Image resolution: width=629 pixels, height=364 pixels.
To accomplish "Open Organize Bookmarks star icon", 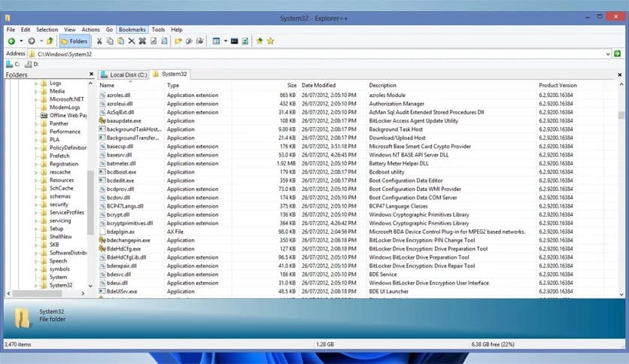I will click(270, 41).
